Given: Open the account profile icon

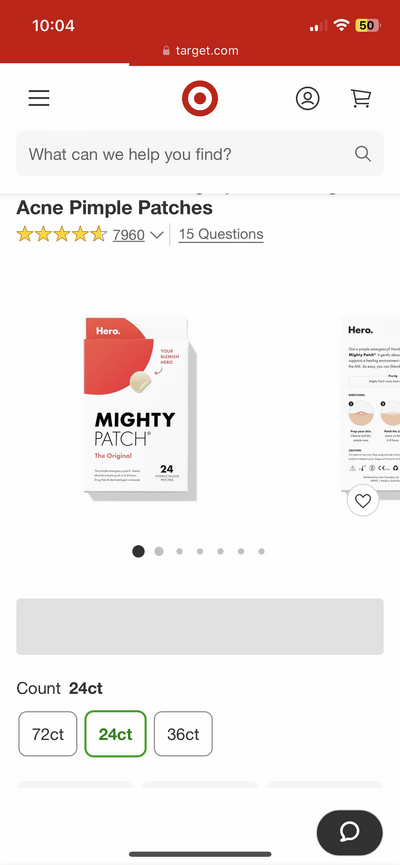Looking at the screenshot, I should [307, 98].
